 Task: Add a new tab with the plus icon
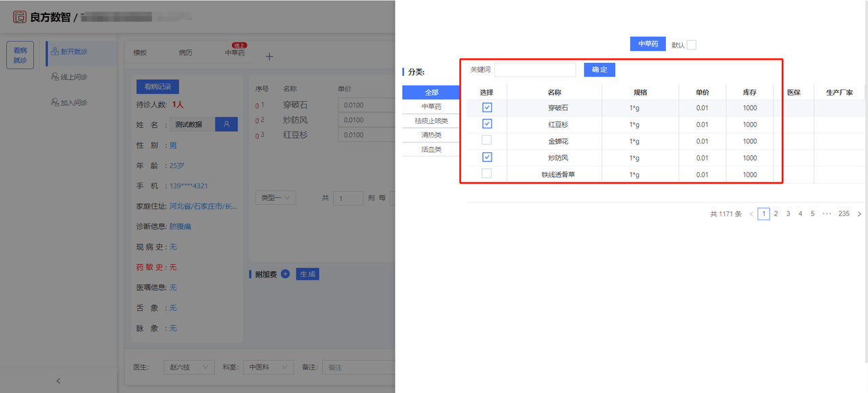click(x=269, y=56)
